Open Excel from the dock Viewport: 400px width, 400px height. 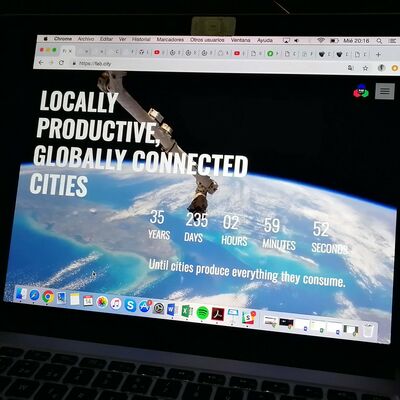click(x=187, y=311)
